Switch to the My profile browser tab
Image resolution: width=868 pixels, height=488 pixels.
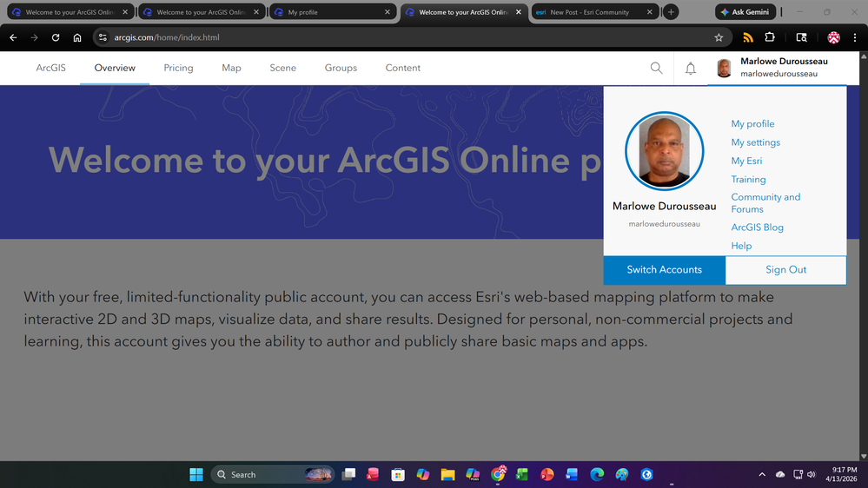tap(332, 11)
